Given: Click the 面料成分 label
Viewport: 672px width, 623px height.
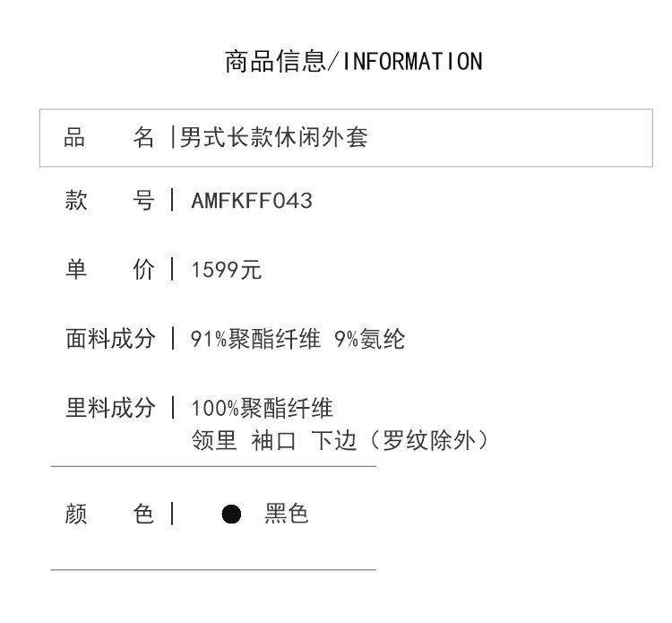Looking at the screenshot, I should [109, 339].
